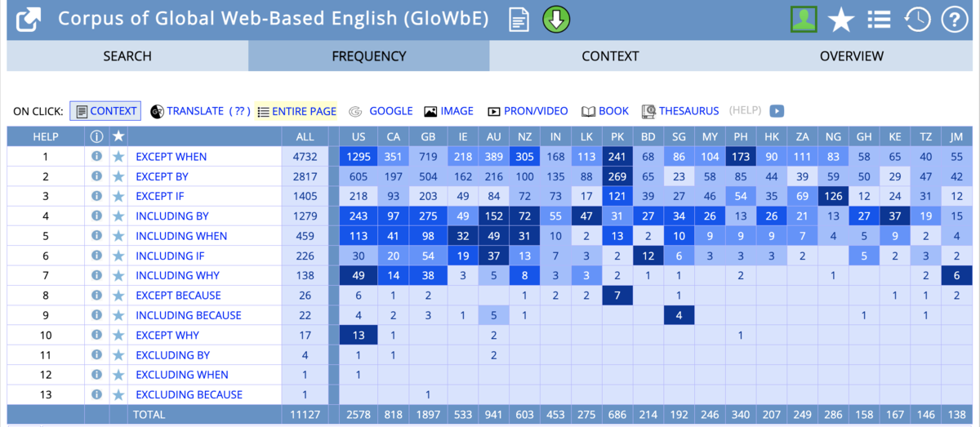Switch to the OVERVIEW tab
This screenshot has width=980, height=427.
point(852,56)
